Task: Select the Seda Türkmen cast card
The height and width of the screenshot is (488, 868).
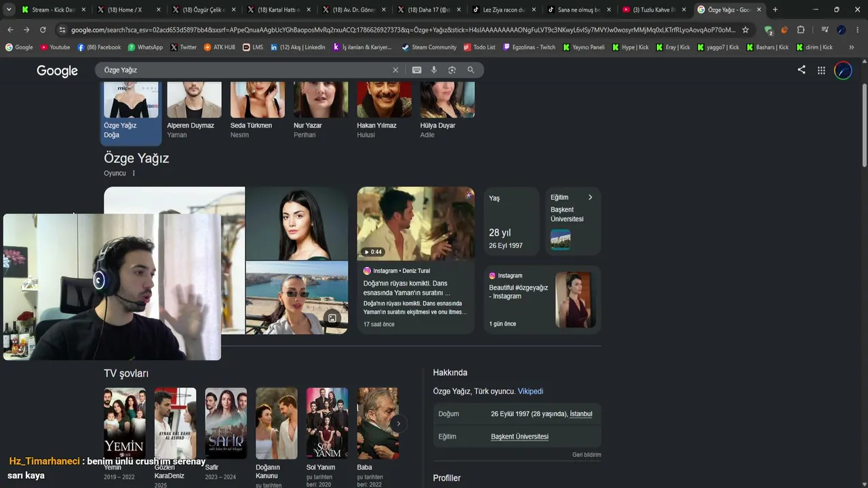Action: click(258, 110)
